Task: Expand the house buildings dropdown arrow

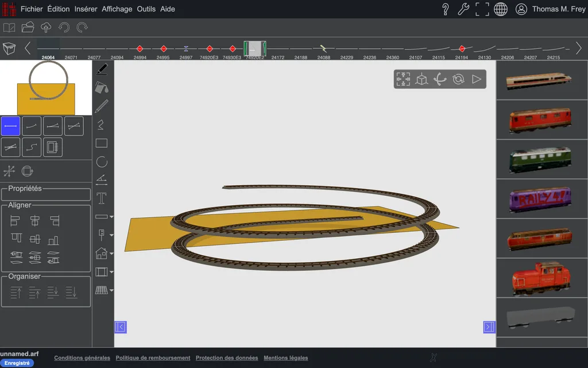Action: tap(111, 254)
